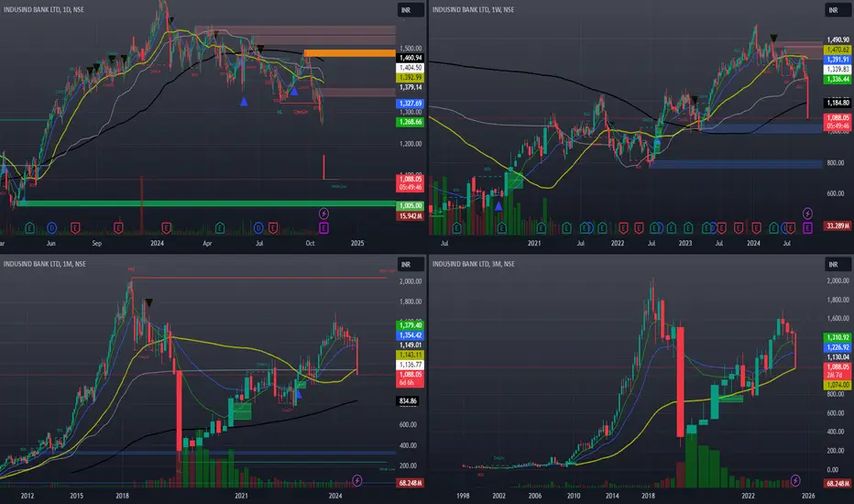The width and height of the screenshot is (854, 504).
Task: Click blue 1,226.92 label on 3M chart
Action: (838, 347)
